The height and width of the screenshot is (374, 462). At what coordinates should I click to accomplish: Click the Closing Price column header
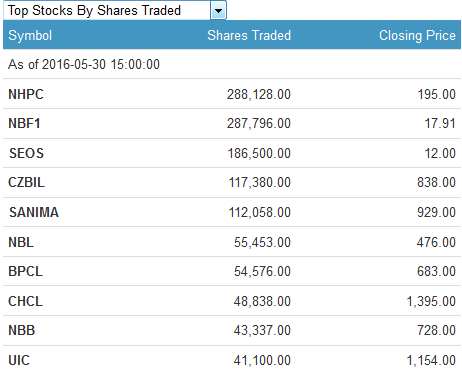417,35
